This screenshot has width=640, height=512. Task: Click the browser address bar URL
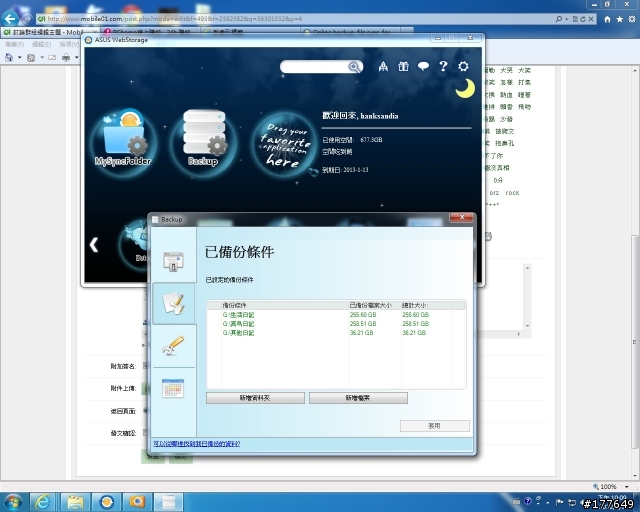[x=175, y=19]
